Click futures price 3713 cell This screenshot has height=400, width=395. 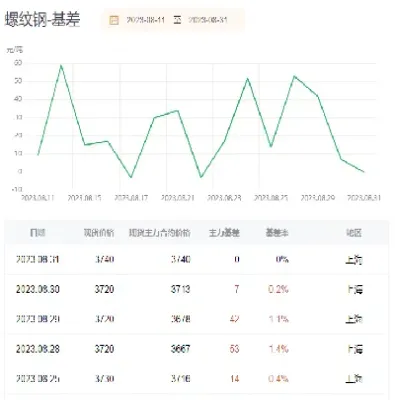tap(181, 289)
